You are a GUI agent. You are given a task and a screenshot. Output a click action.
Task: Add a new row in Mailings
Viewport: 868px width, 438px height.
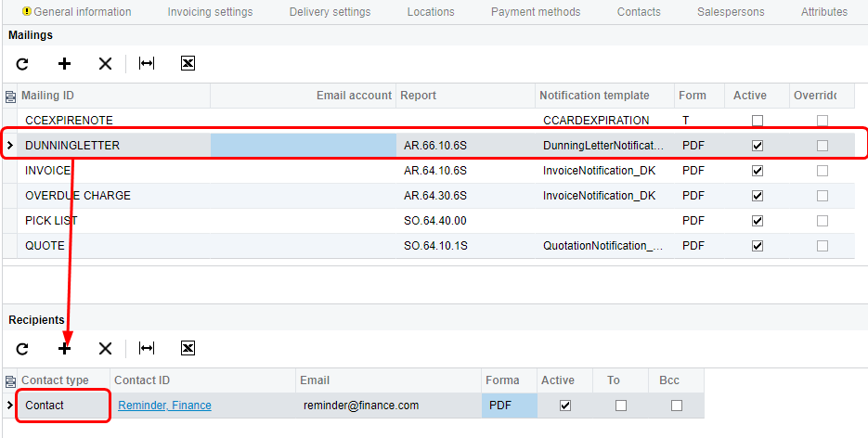(64, 64)
